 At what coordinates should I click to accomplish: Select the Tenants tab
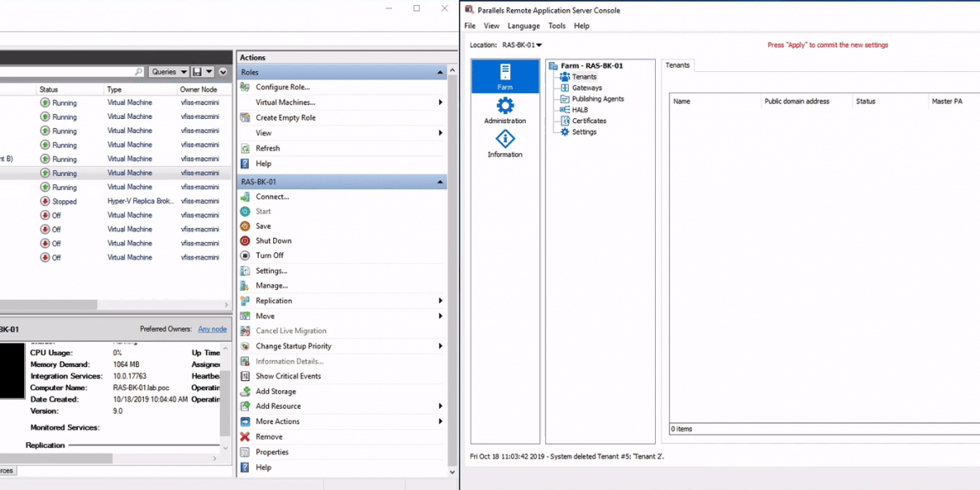678,65
